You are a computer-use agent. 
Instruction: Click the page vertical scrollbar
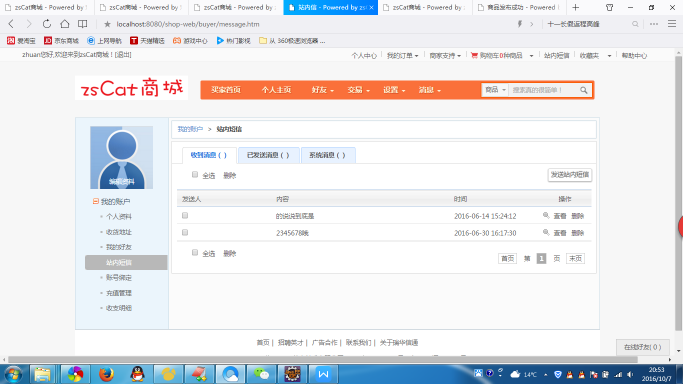click(678, 193)
